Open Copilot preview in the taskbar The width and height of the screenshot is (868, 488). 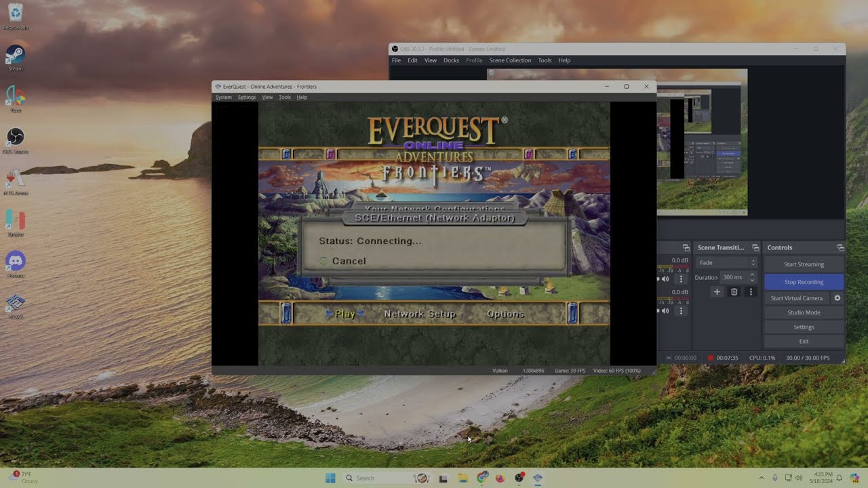click(855, 478)
